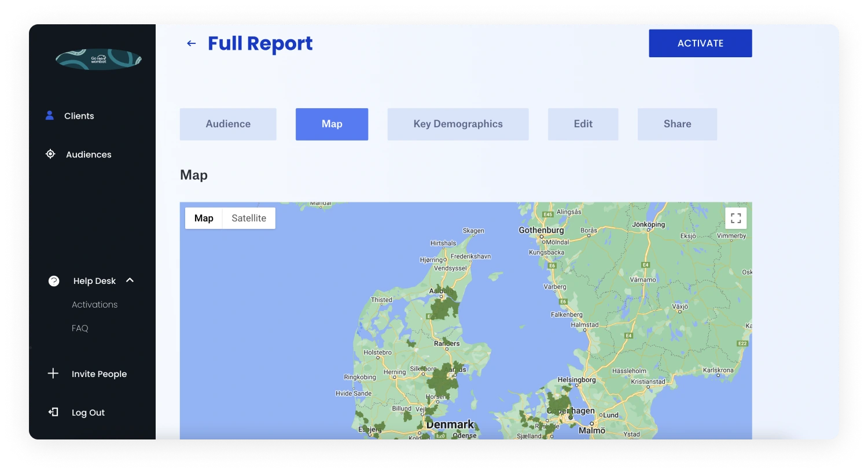Image resolution: width=868 pixels, height=473 pixels.
Task: Select Invite People in sidebar
Action: (99, 374)
